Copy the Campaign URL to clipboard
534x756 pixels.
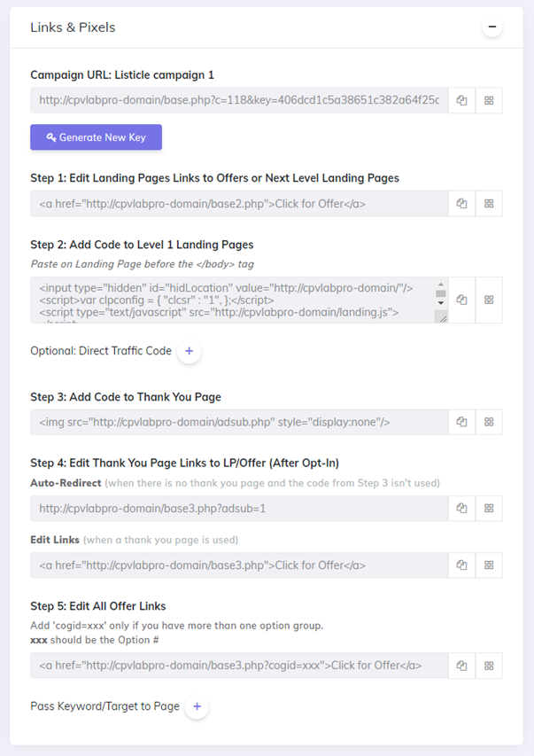461,100
